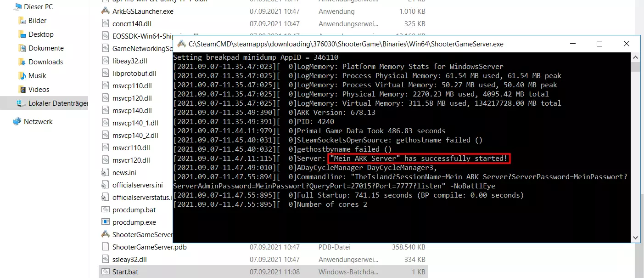Maximize the ShooterGameServer console window
644x278 pixels.
pyautogui.click(x=599, y=44)
